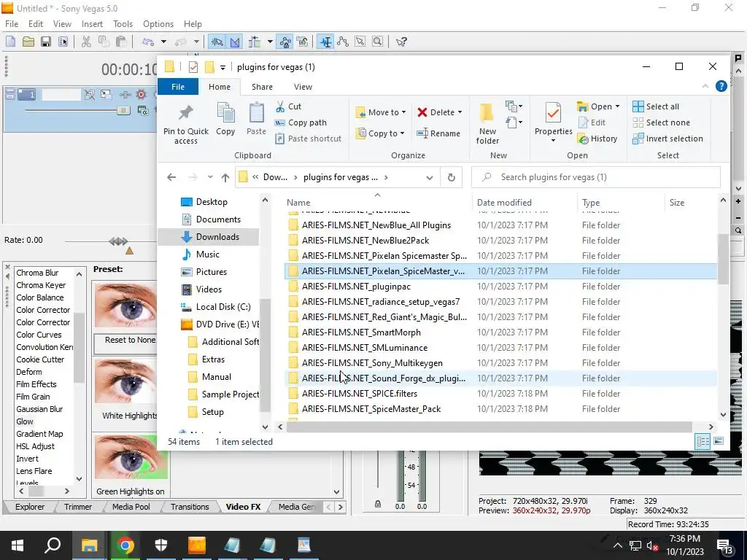Click the Rename button

(438, 133)
